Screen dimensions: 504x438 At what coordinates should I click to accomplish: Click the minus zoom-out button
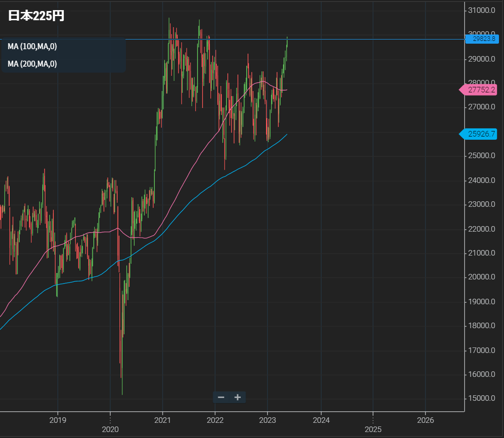[221, 397]
